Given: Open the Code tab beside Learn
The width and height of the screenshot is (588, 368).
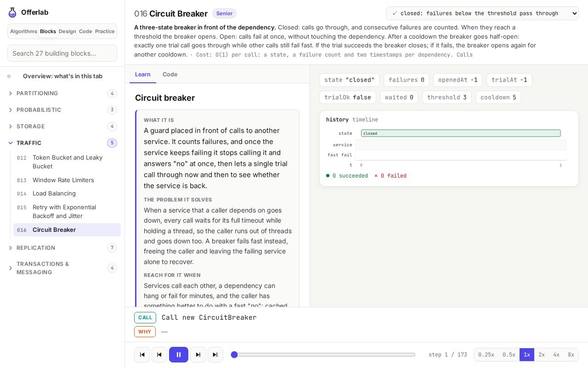Looking at the screenshot, I should tap(170, 75).
